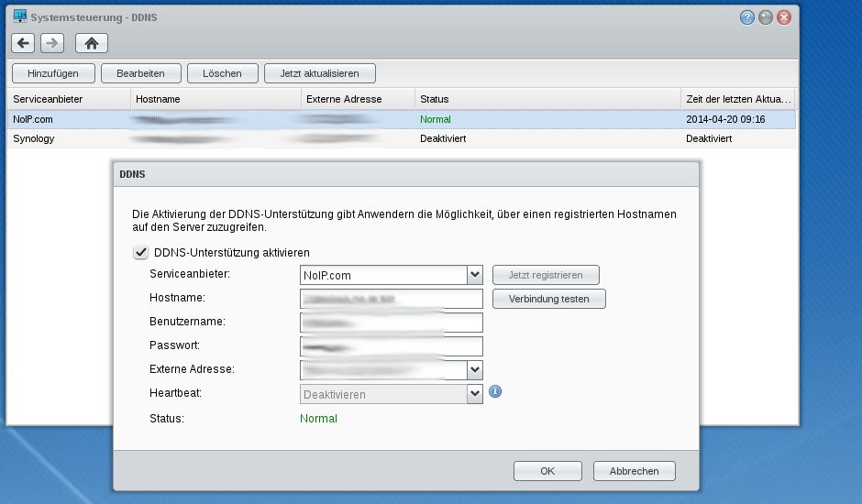The image size is (862, 504).
Task: Sort by Hostname column header
Action: pyautogui.click(x=215, y=99)
